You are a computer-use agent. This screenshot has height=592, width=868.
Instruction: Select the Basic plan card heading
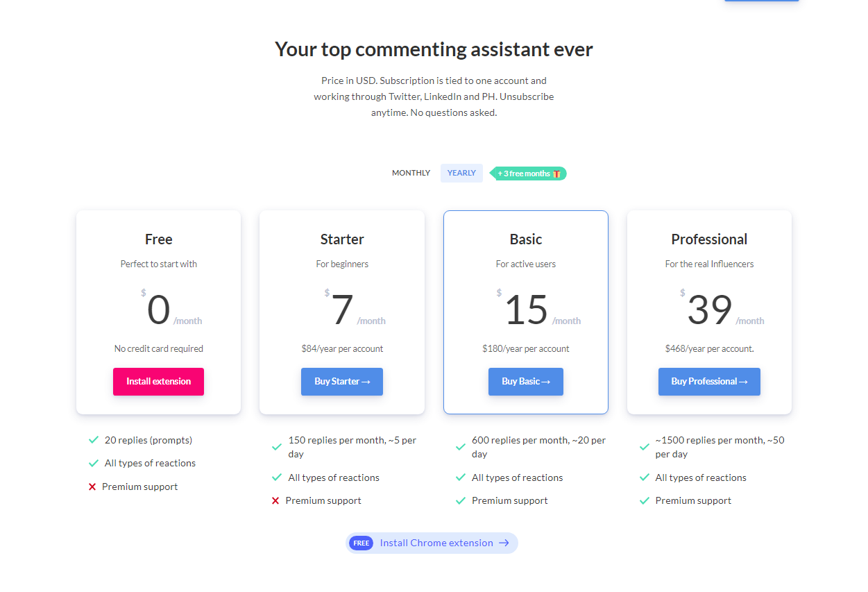(x=526, y=239)
